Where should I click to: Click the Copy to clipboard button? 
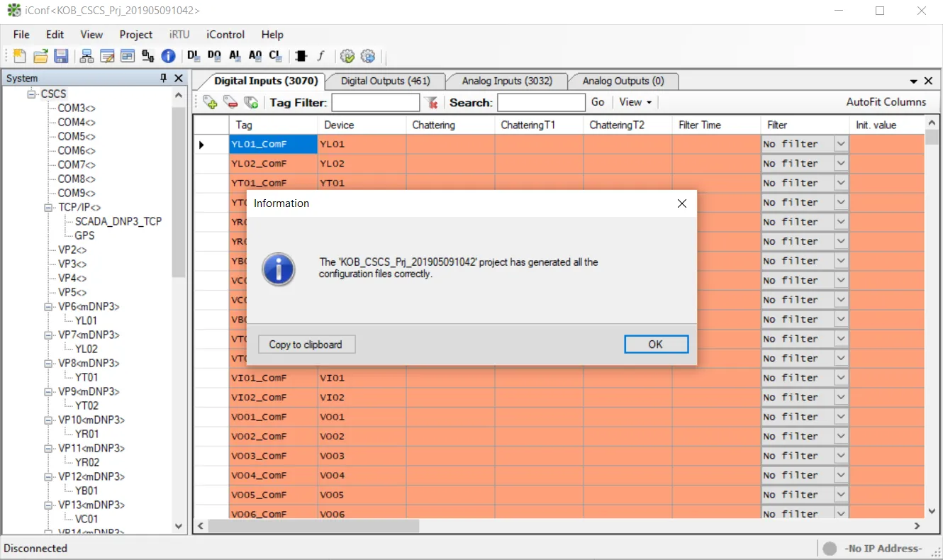click(306, 345)
